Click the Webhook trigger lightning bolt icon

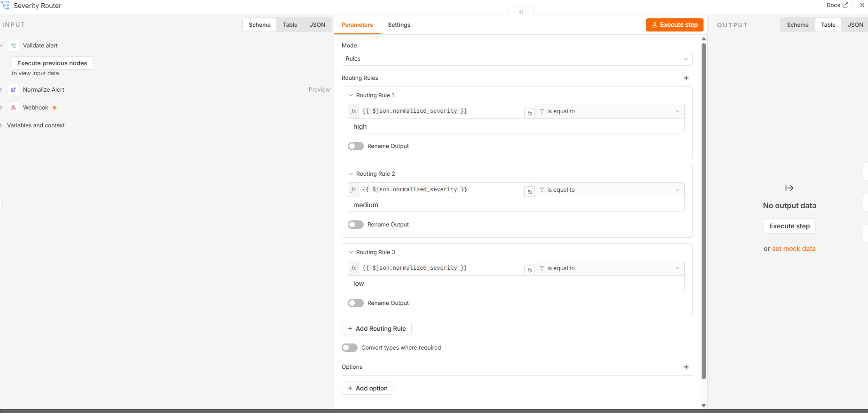[x=55, y=108]
